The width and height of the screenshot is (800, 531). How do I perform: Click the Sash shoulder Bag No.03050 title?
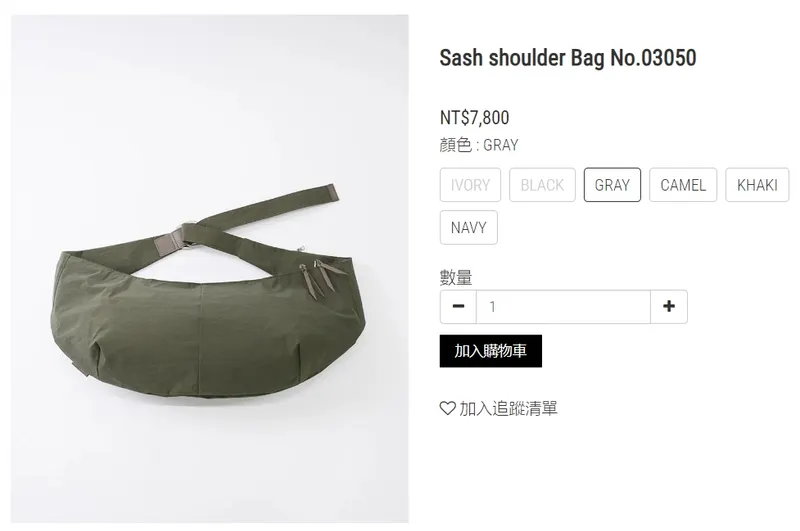coord(568,58)
